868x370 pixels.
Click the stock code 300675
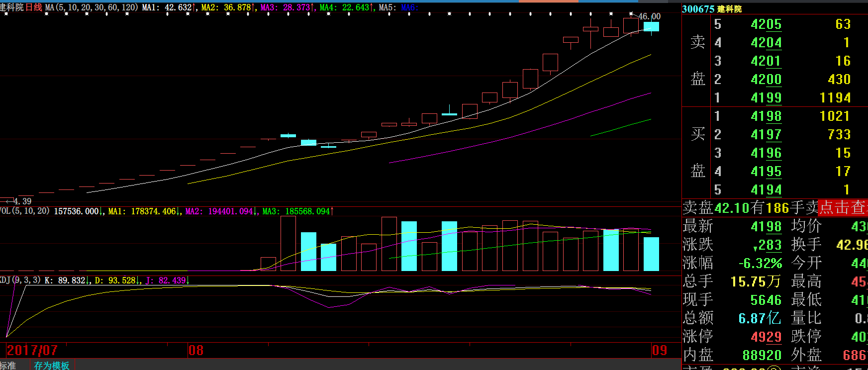tap(698, 9)
